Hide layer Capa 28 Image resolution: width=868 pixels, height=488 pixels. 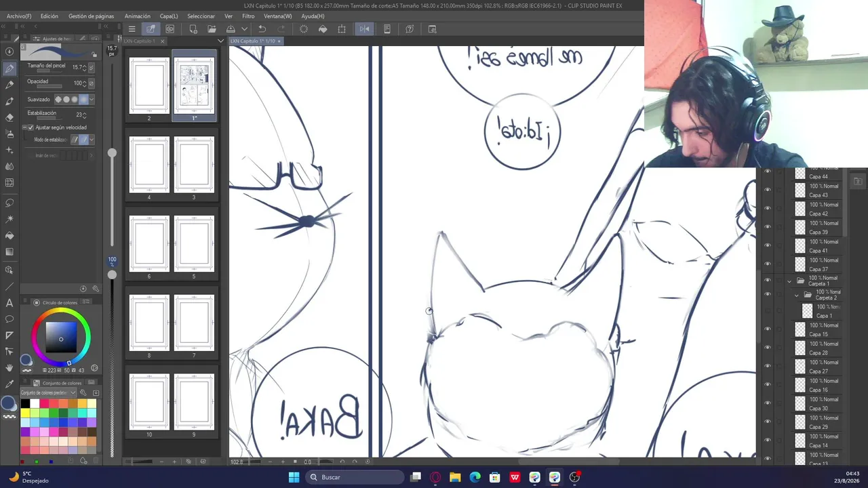[767, 348]
